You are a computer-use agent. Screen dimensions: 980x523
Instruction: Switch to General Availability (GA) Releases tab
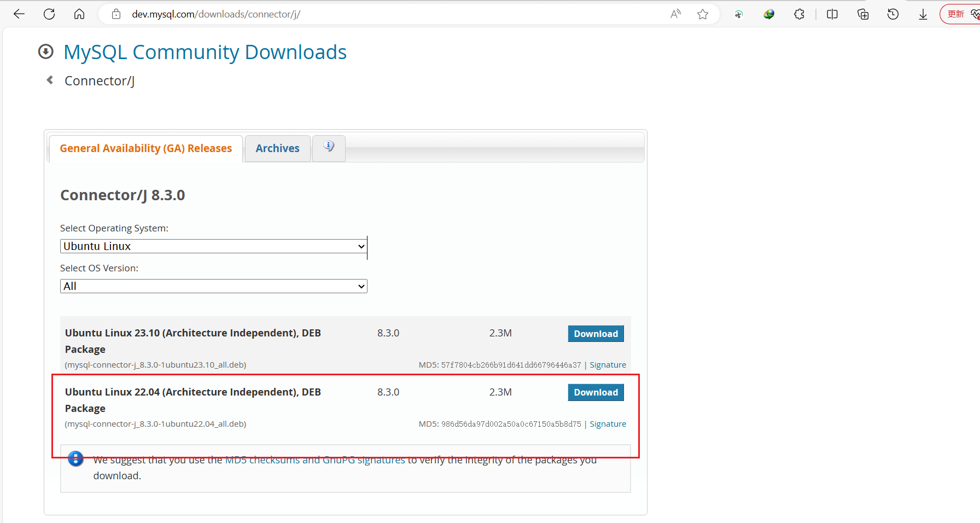(146, 148)
